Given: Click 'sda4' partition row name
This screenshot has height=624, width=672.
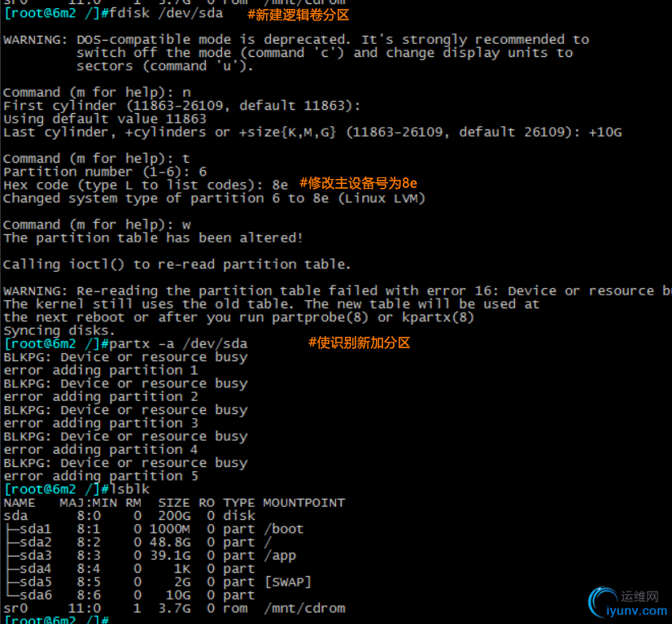Looking at the screenshot, I should pos(36,569).
